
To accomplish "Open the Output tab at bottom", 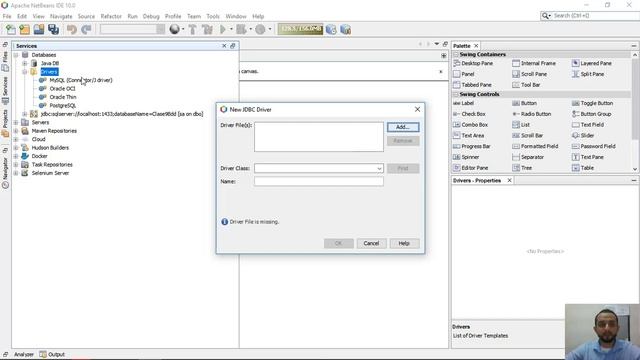I will 52,354.
